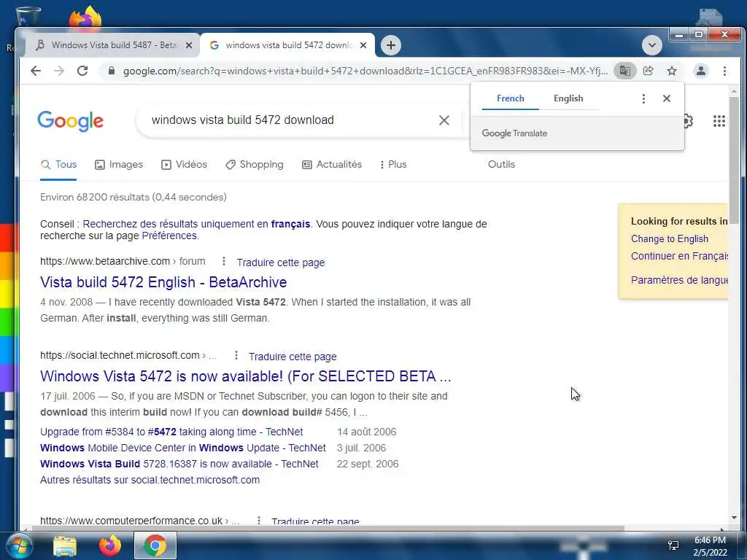
Task: Close the Windows Vista build 5487 tab
Action: [x=189, y=45]
